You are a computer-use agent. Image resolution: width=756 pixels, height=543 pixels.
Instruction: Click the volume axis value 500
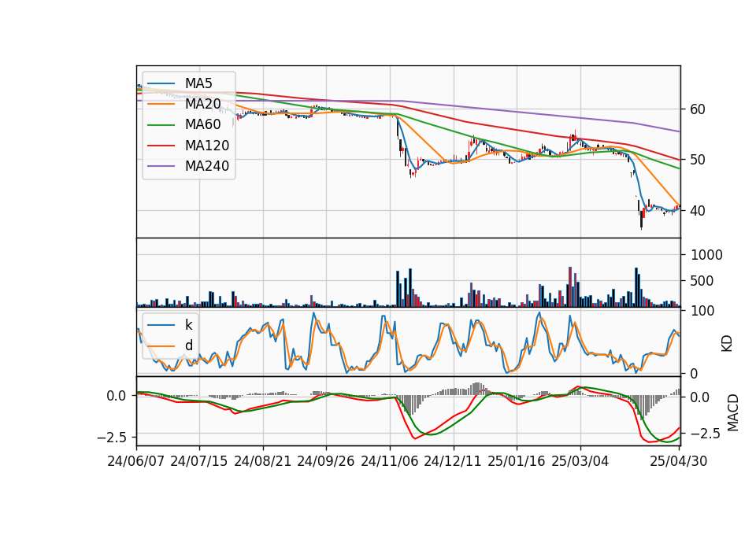coord(702,281)
